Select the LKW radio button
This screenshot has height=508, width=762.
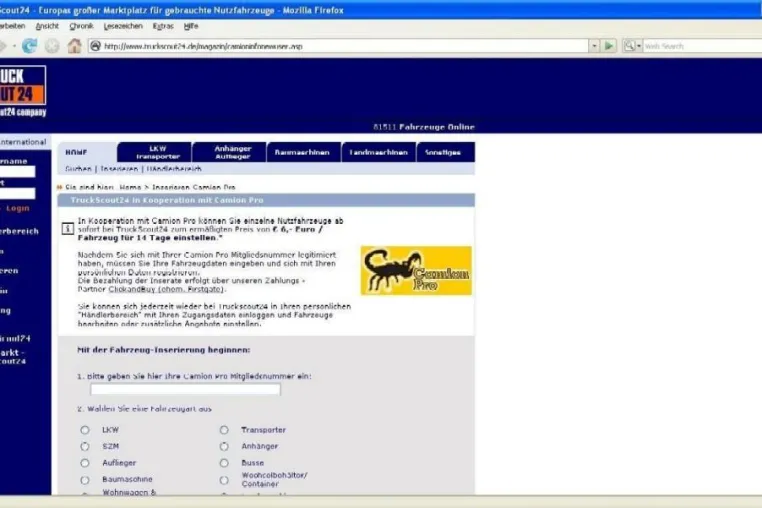pos(85,430)
